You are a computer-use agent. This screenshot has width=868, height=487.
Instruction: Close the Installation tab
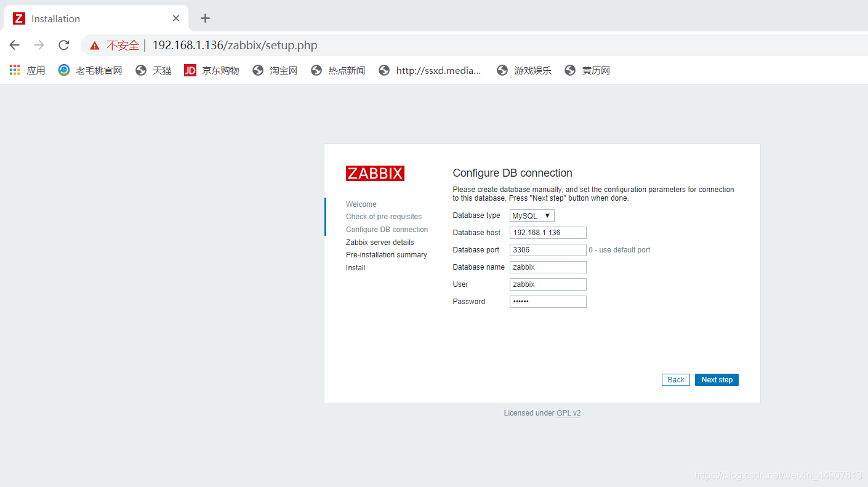pyautogui.click(x=176, y=18)
